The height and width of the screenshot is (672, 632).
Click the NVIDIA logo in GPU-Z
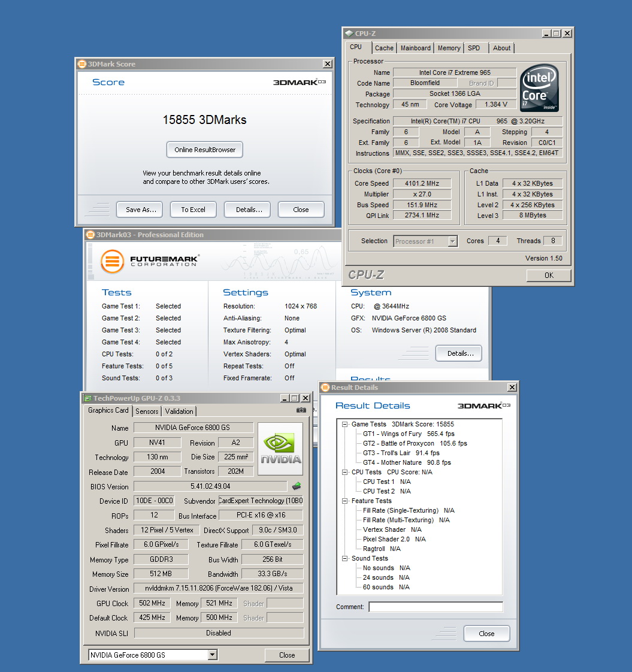click(281, 449)
